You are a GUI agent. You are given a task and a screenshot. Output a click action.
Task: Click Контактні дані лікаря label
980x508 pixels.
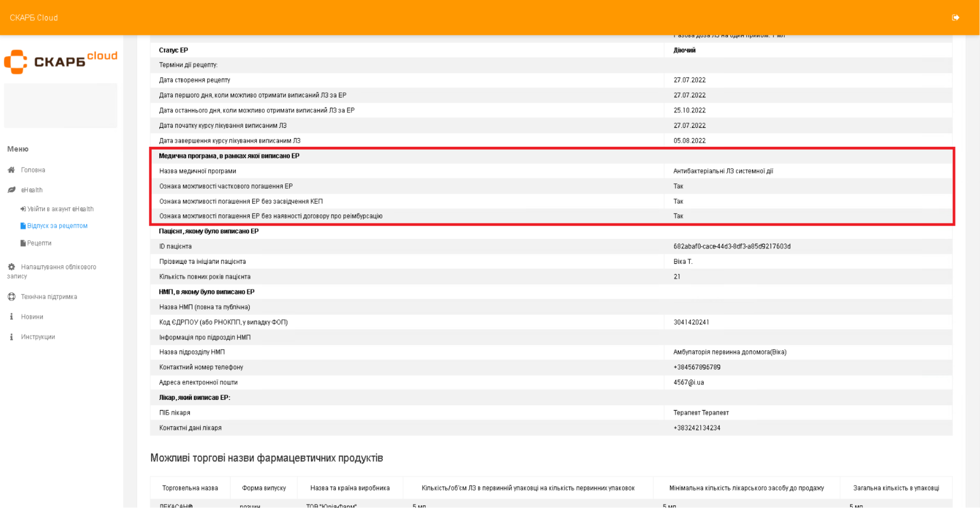[x=190, y=428]
